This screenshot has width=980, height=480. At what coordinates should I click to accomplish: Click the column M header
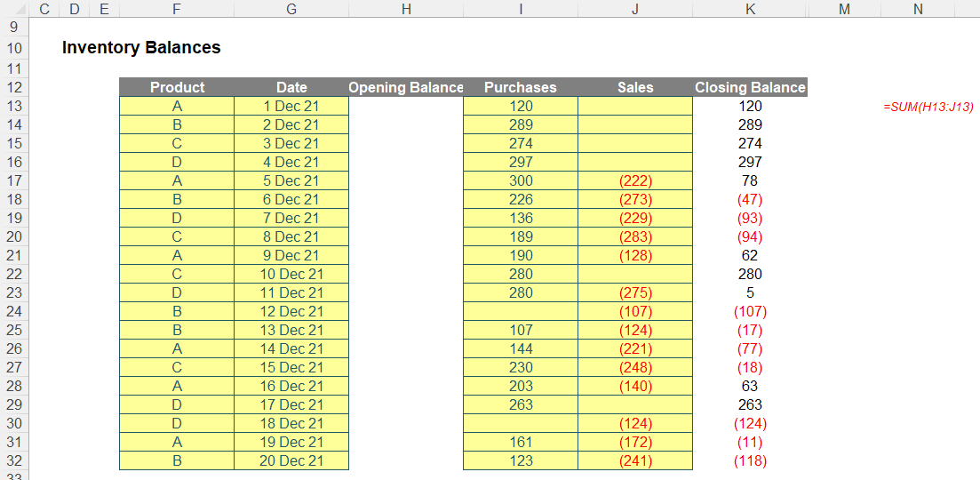pyautogui.click(x=843, y=9)
